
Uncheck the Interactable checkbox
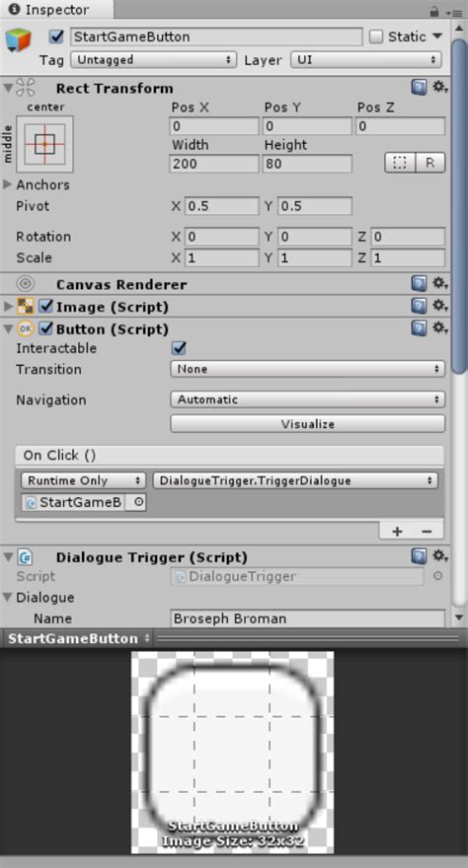[179, 348]
